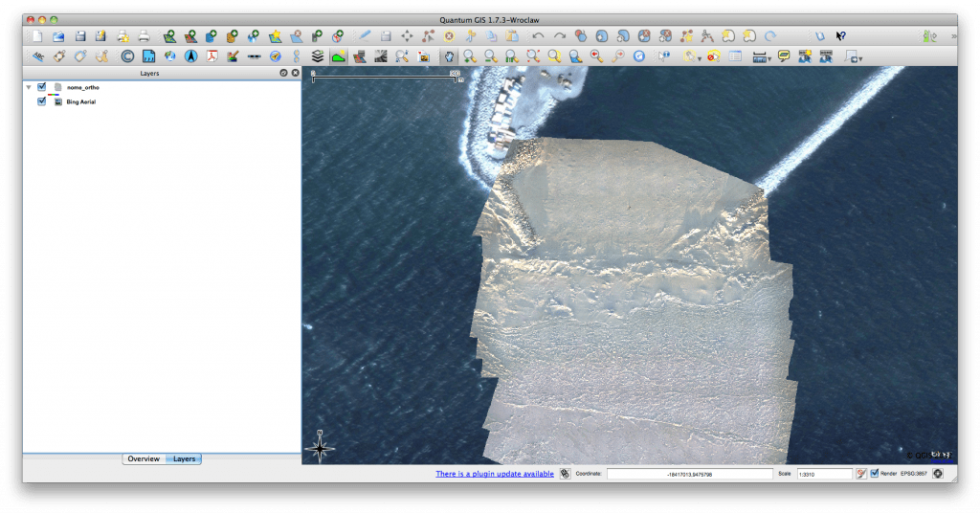Open composer manager printer icon
Viewport: 980px width, 513px height.
(144, 36)
